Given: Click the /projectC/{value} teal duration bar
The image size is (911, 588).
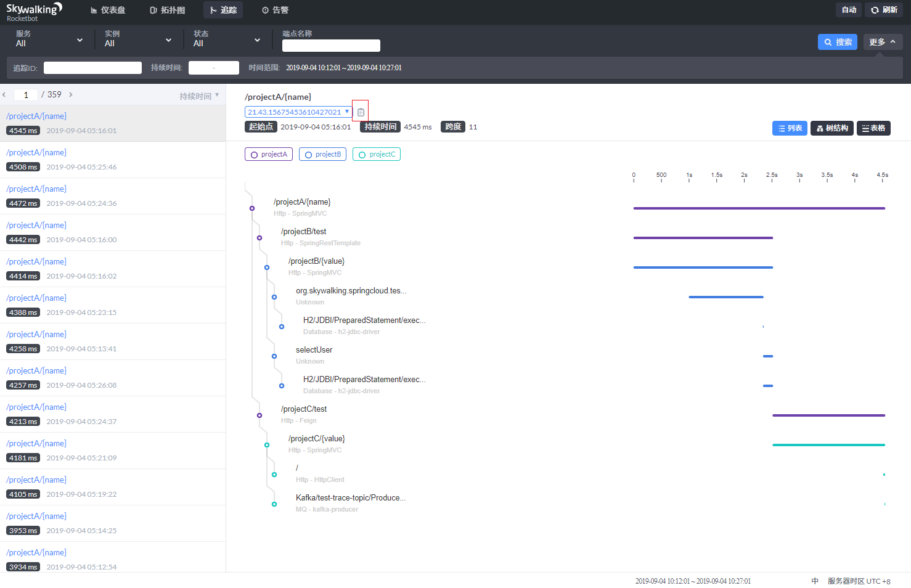Looking at the screenshot, I should pos(828,445).
